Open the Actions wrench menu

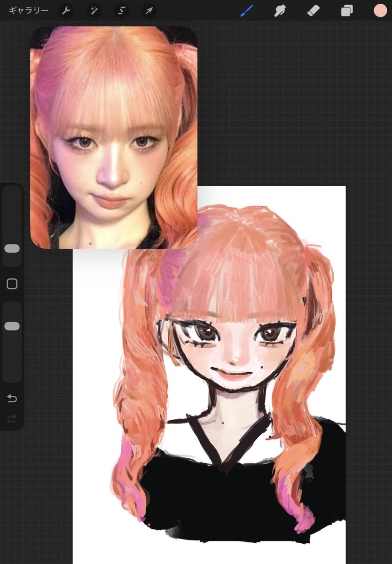[66, 10]
